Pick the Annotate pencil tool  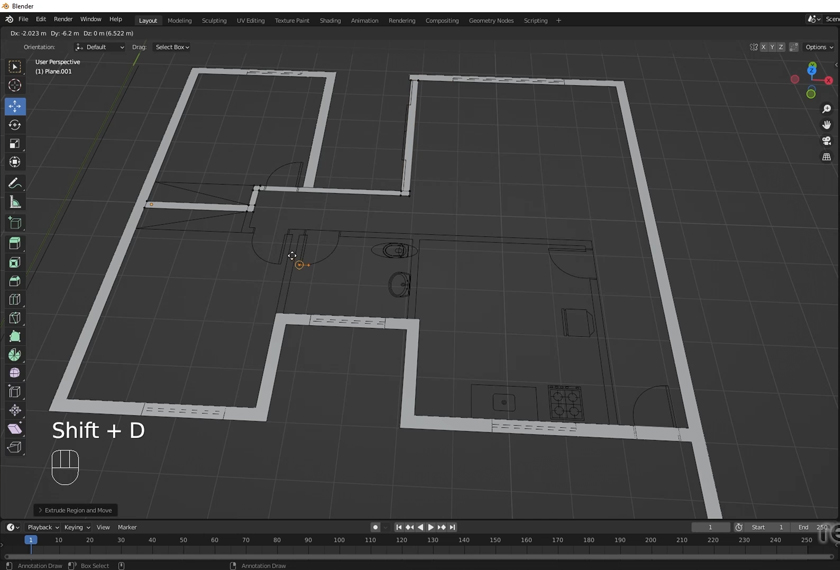(15, 183)
